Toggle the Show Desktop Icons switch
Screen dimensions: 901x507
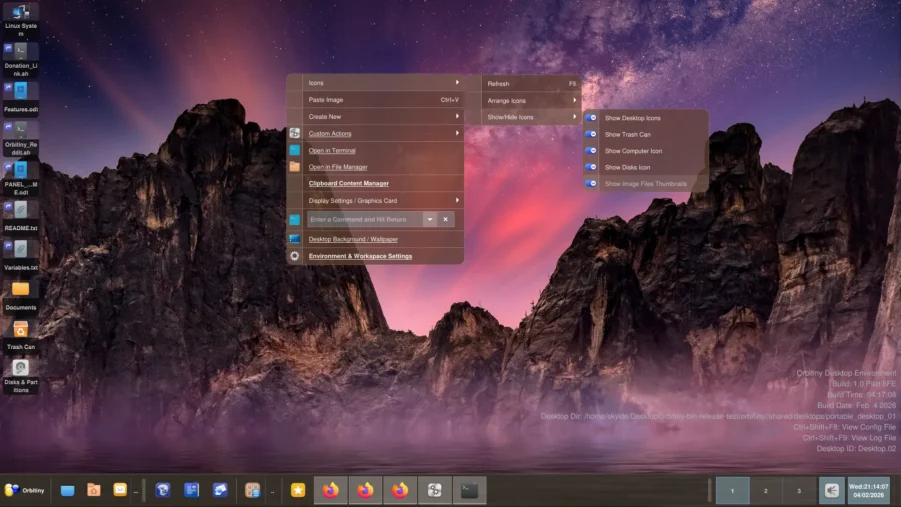pyautogui.click(x=591, y=118)
